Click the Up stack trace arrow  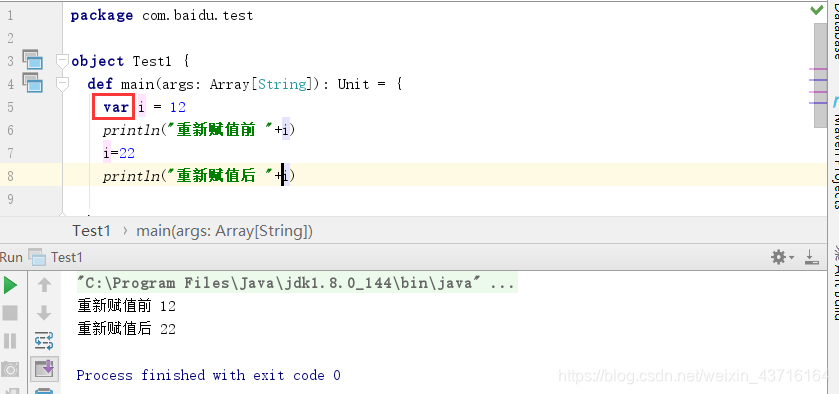point(44,285)
